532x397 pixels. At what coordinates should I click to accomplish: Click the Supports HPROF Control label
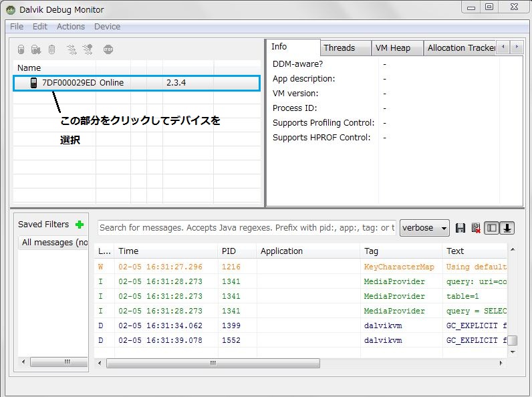coord(321,138)
